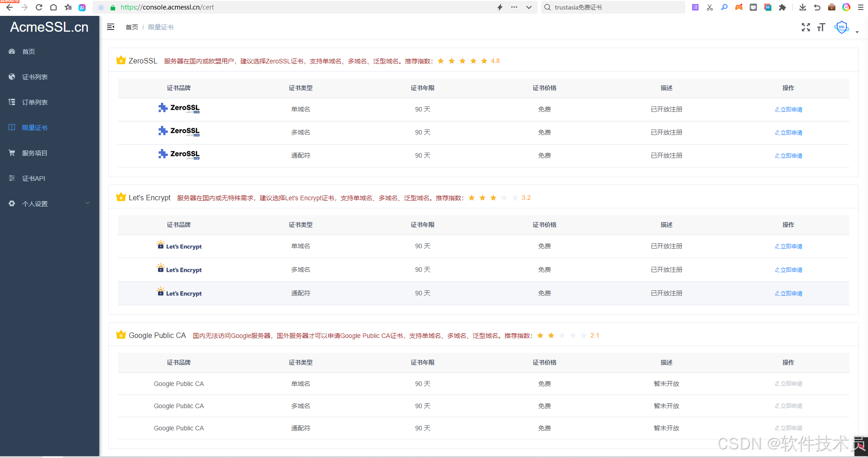The width and height of the screenshot is (868, 458).
Task: Click the Let's Encrypt logo in 多域名 row
Action: (x=179, y=269)
